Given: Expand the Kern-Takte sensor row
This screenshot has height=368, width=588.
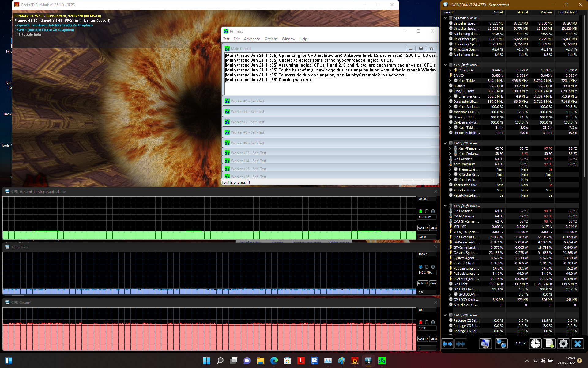Looking at the screenshot, I should [x=450, y=81].
